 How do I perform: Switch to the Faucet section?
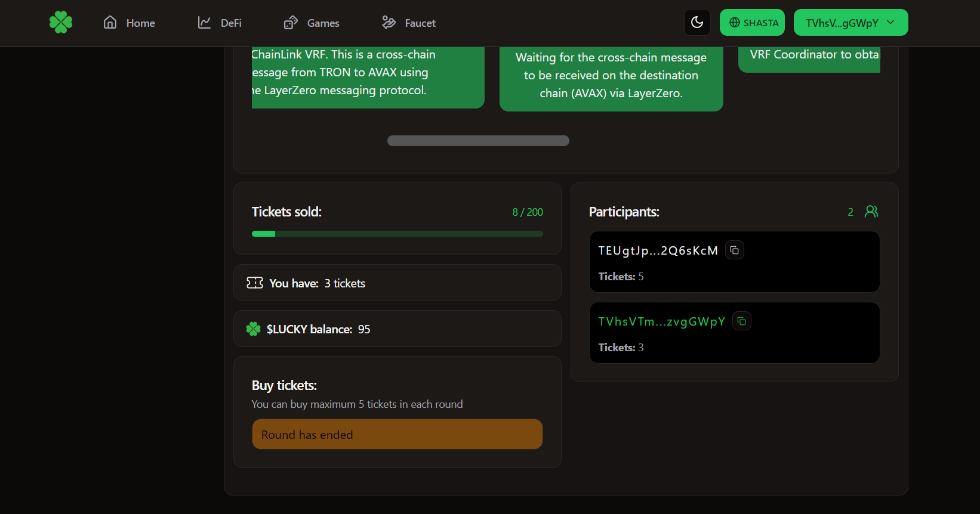pyautogui.click(x=408, y=22)
